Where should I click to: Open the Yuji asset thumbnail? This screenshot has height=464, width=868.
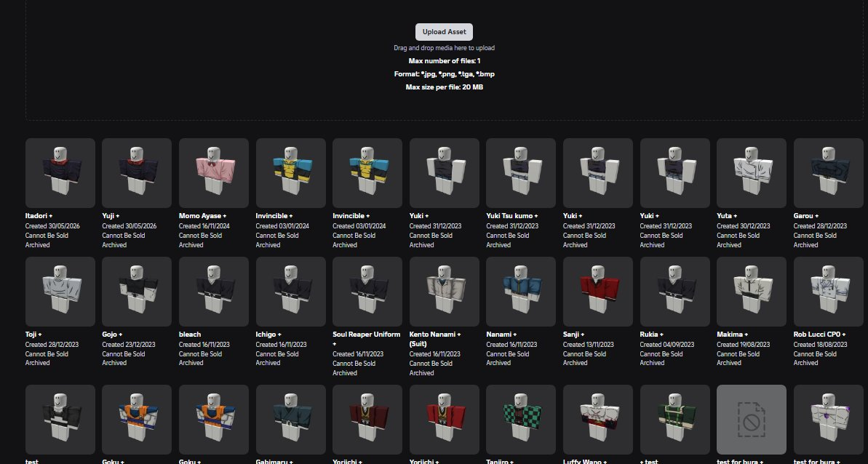tap(137, 173)
